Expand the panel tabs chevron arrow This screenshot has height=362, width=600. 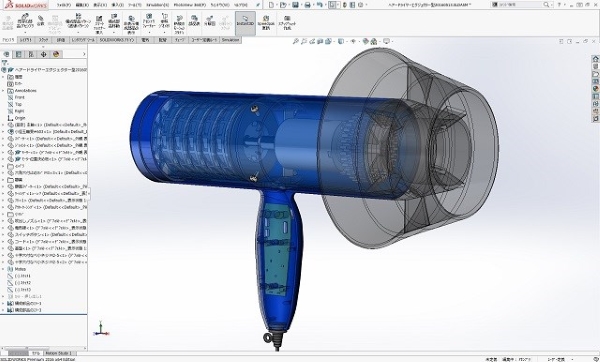[x=84, y=54]
